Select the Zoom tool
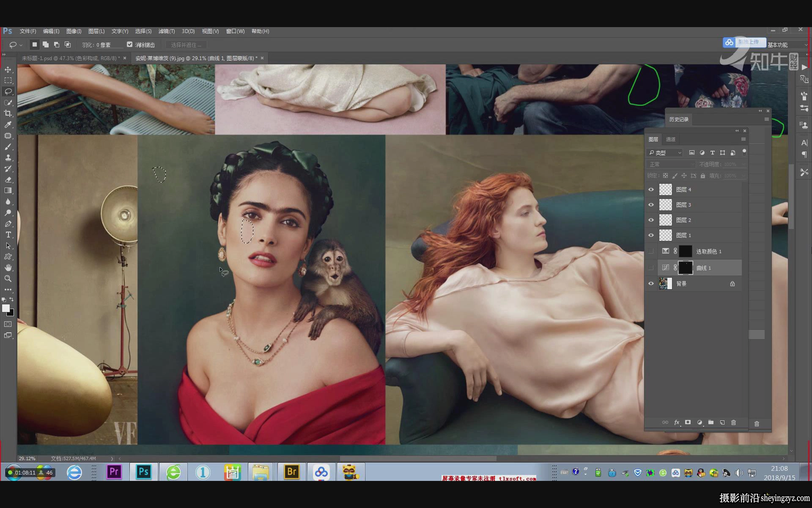 click(8, 279)
